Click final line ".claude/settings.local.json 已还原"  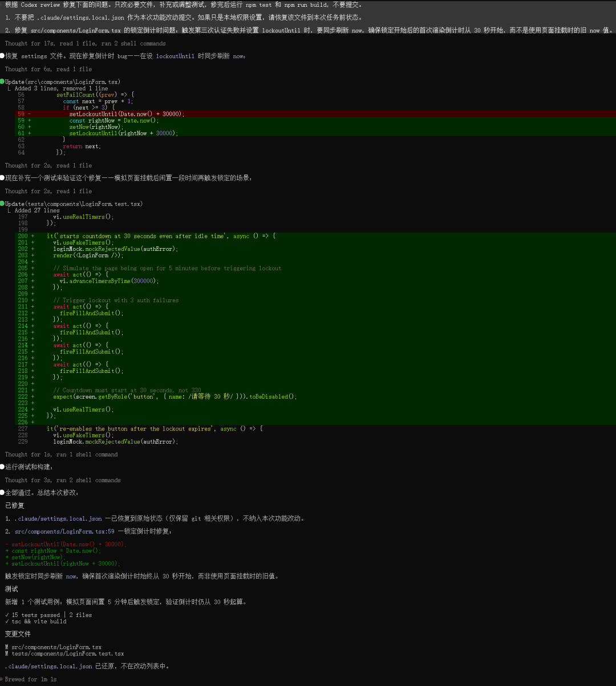(x=87, y=666)
